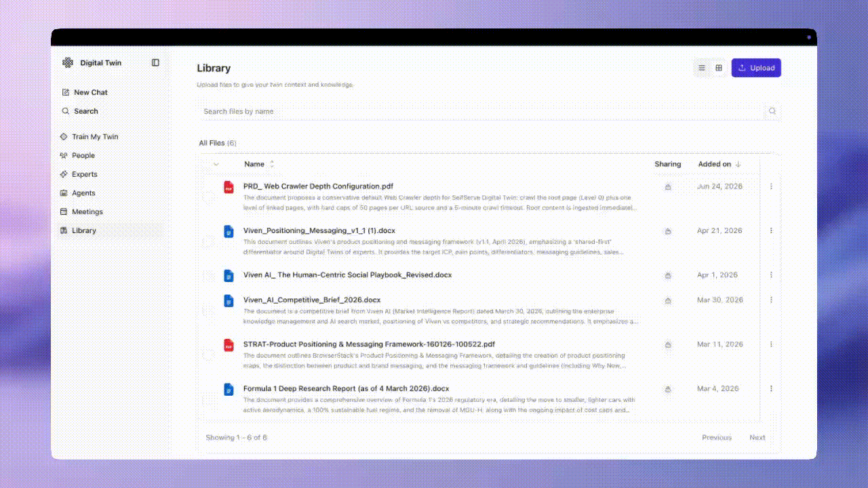Click the Search files by name field
The image size is (868, 488).
[x=481, y=111]
